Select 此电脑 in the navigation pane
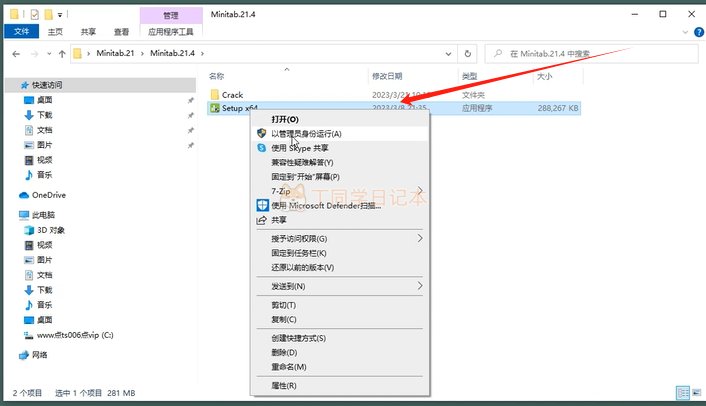706x406 pixels. pos(43,215)
